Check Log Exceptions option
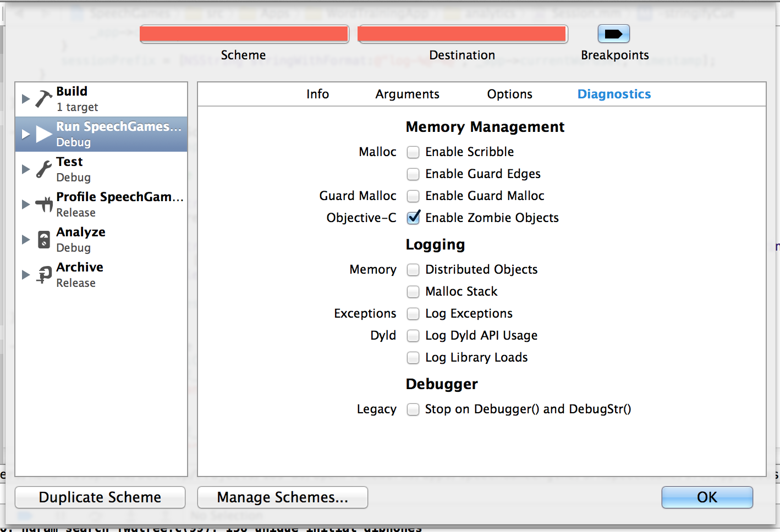 (413, 314)
